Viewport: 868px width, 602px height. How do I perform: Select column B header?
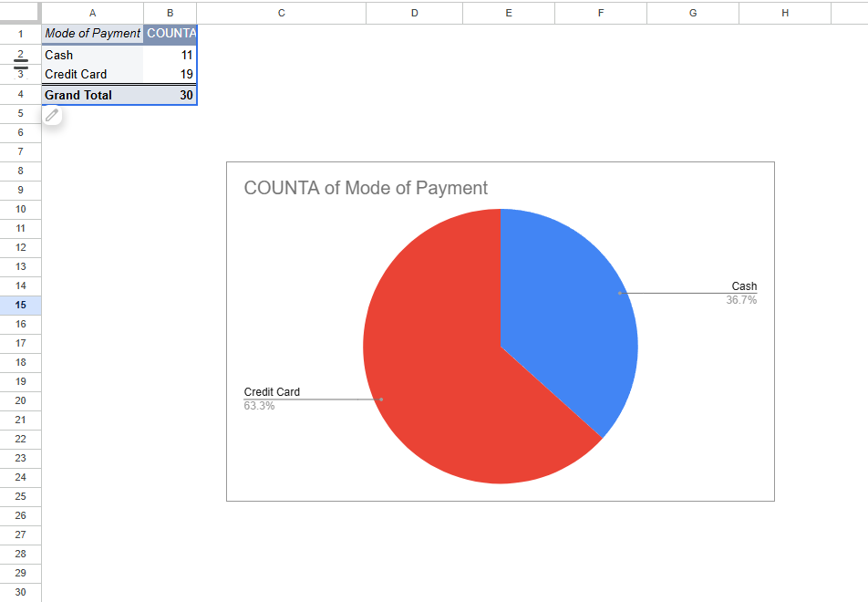170,13
